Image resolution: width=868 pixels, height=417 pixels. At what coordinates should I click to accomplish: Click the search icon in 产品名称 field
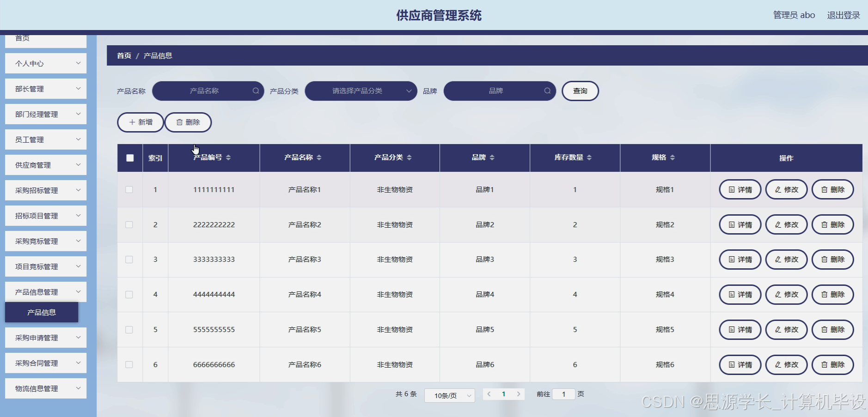pos(256,91)
